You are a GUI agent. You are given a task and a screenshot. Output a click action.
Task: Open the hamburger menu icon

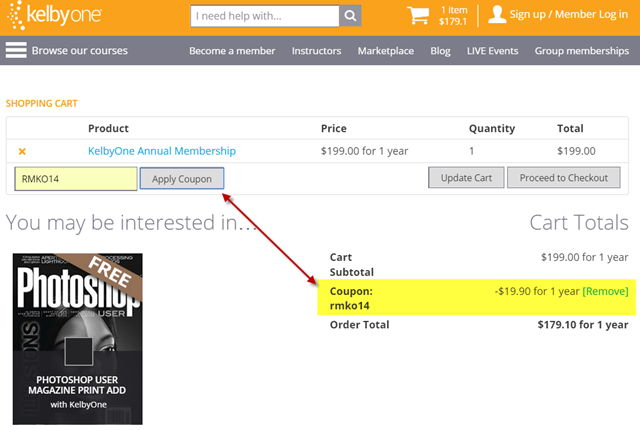[x=16, y=51]
